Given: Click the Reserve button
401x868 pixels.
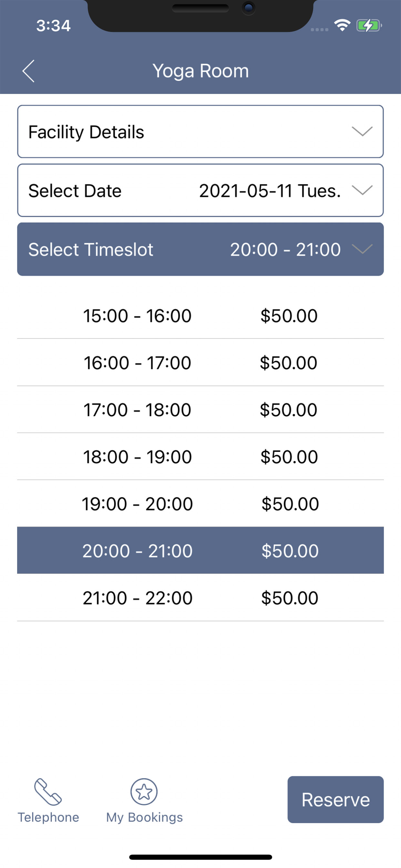Looking at the screenshot, I should [x=335, y=800].
